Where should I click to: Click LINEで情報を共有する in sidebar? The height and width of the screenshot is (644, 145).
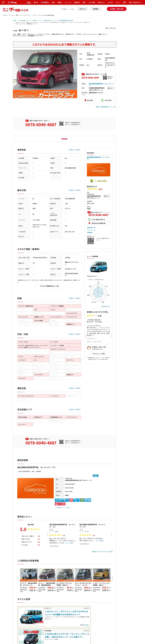pos(98,219)
